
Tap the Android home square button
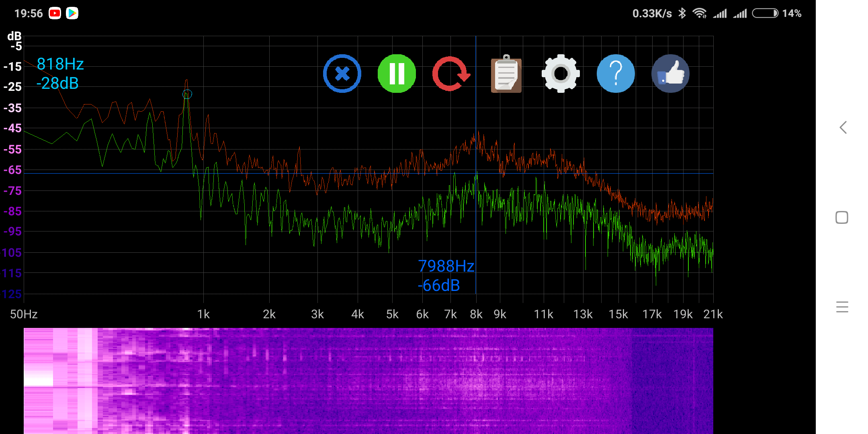[x=842, y=217]
